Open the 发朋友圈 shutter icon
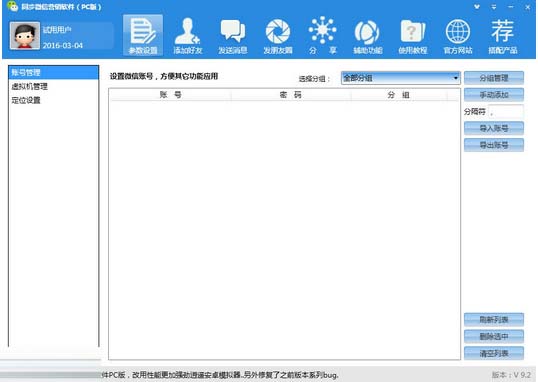538x382 pixels. coord(278,35)
